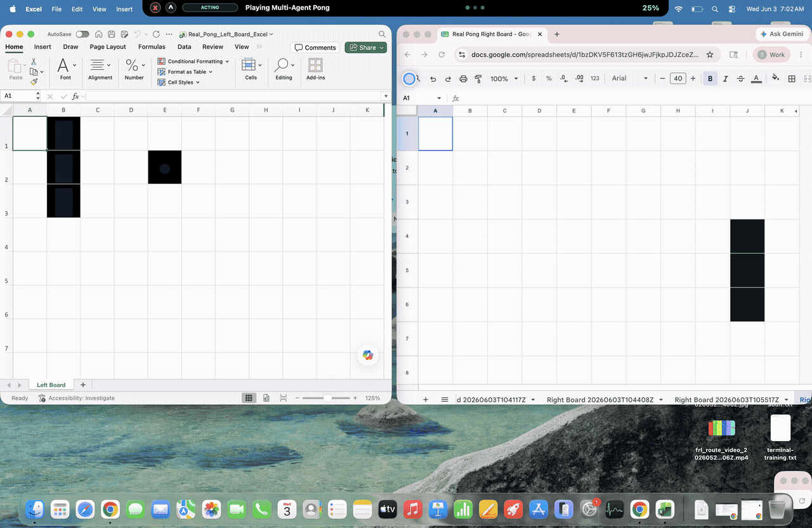812x528 pixels.
Task: Open the Alignment group dropdown in Excel
Action: click(100, 69)
